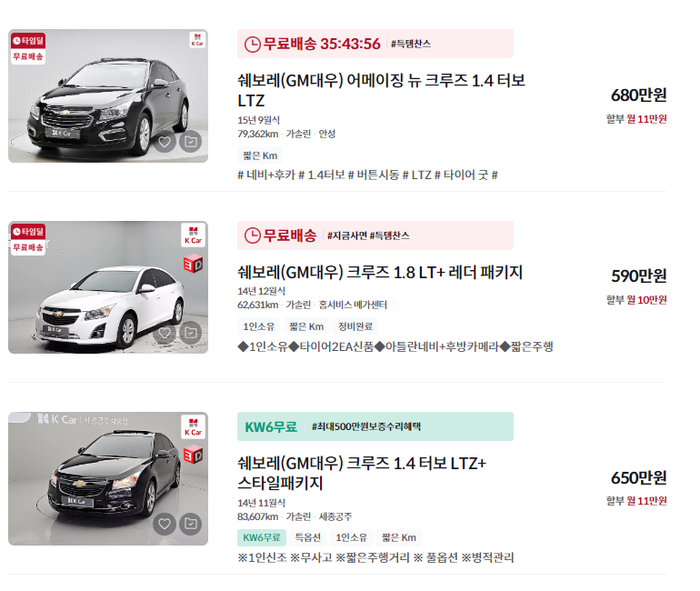Click #최대500만원보증수리혜택 banner text
The width and height of the screenshot is (700, 591).
[x=366, y=426]
